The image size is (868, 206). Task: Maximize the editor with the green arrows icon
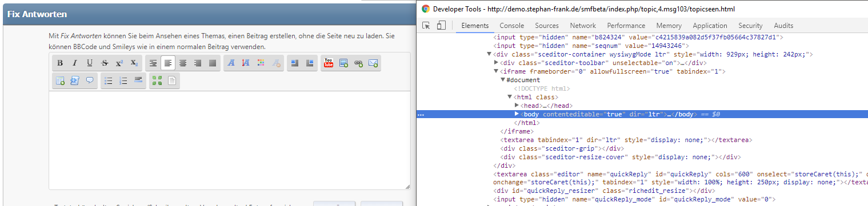[x=157, y=81]
